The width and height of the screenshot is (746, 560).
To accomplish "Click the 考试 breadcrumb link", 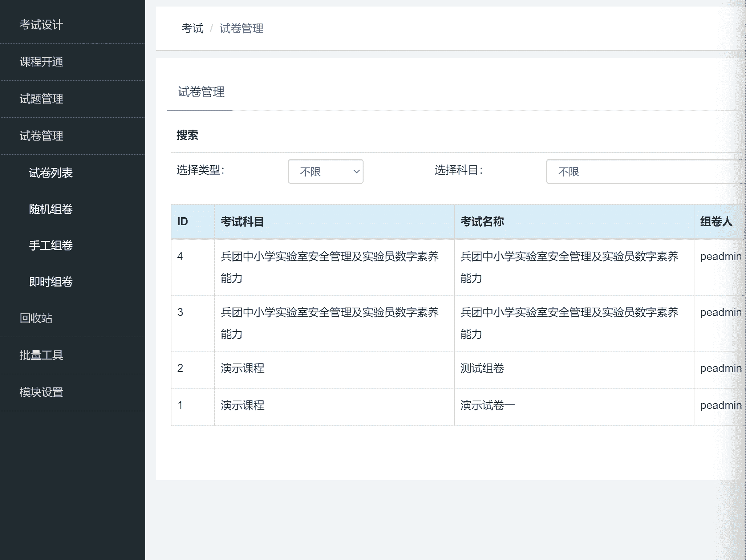I will coord(192,28).
